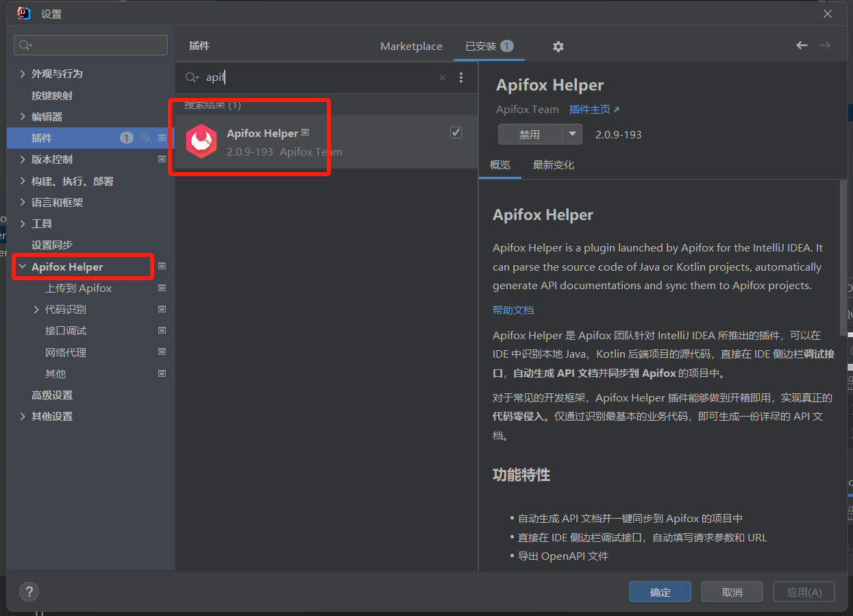Select 设置同步 in settings tree

point(52,245)
